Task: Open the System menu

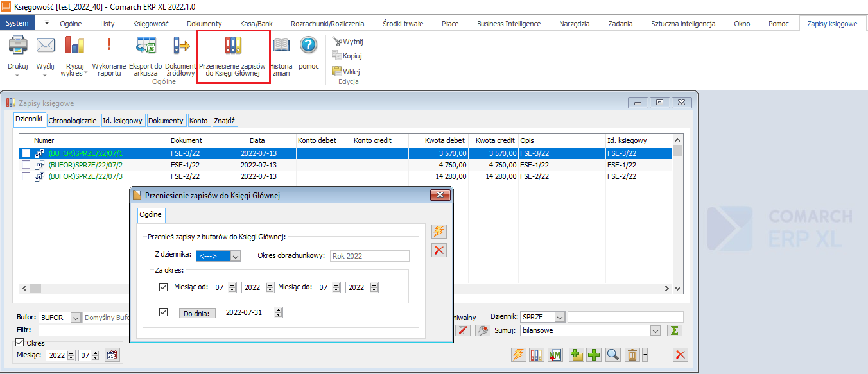Action: [x=17, y=23]
